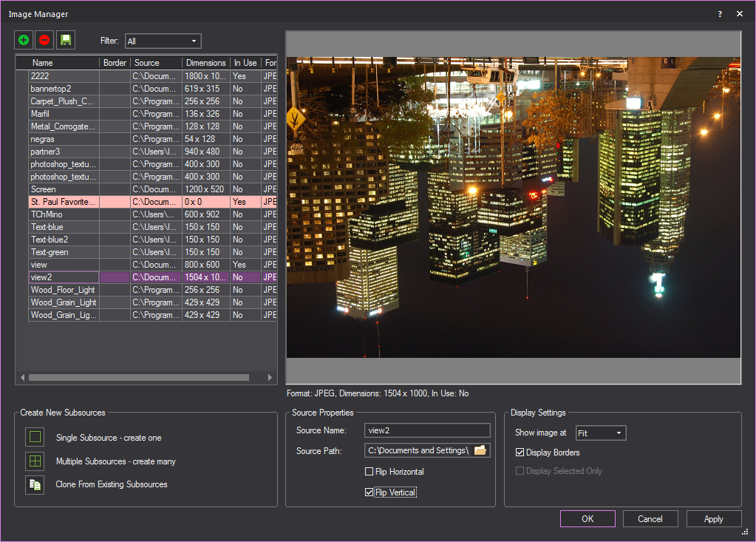The image size is (756, 542).
Task: Cancel the Image Manager dialog
Action: tap(650, 518)
